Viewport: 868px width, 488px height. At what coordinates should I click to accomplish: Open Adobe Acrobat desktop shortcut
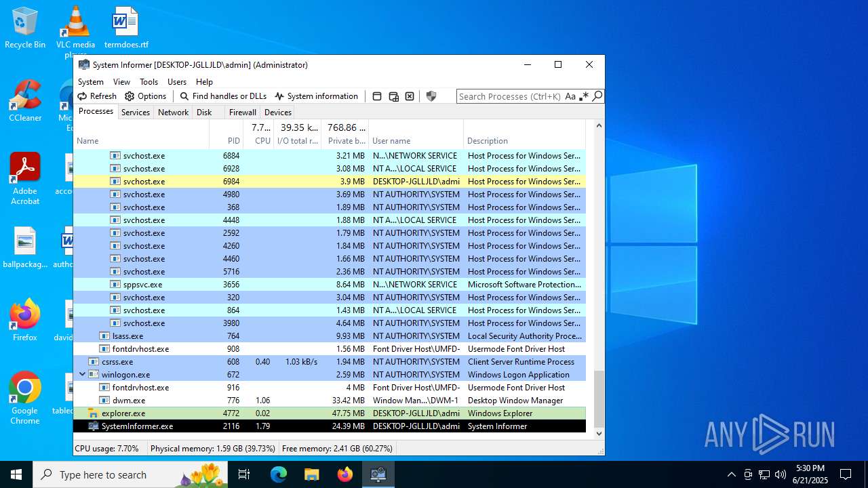pos(25,178)
